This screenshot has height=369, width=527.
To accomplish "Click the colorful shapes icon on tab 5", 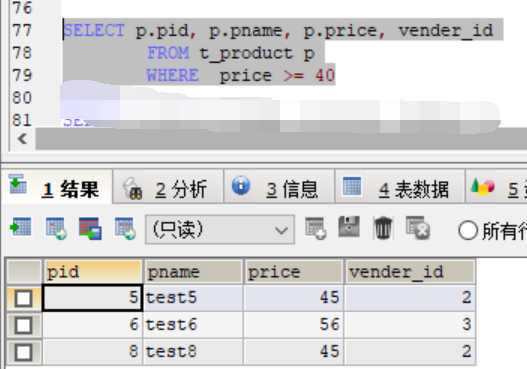I will click(x=483, y=187).
